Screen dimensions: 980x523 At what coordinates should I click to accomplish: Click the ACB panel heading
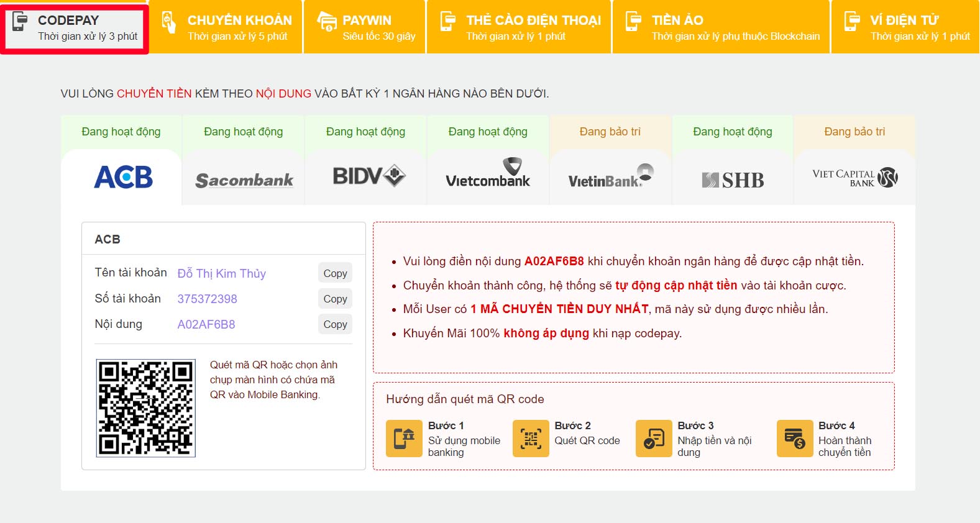coord(108,239)
